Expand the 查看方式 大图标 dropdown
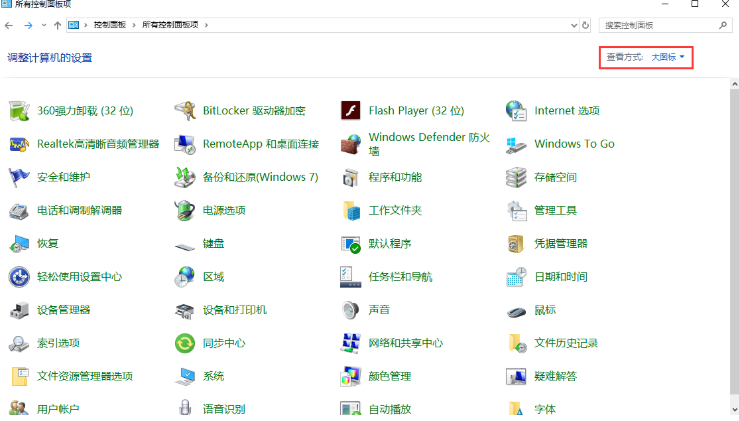739x421 pixels. (668, 58)
